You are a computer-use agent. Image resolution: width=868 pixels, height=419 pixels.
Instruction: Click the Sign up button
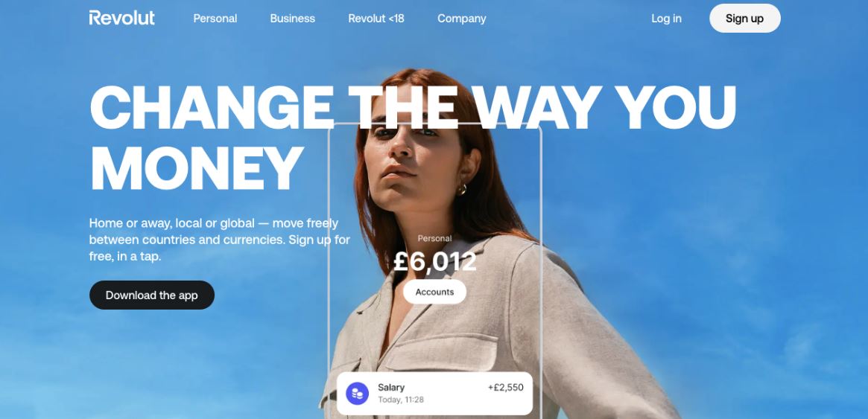[x=744, y=19]
